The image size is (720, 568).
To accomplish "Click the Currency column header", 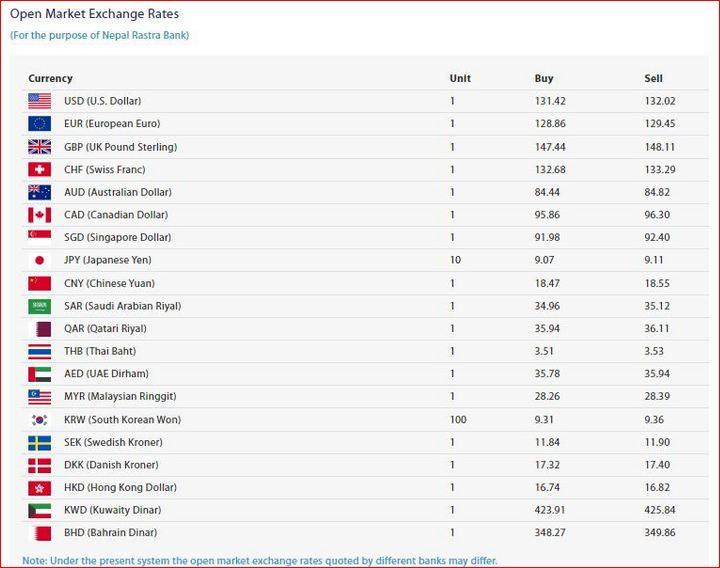I will pos(51,79).
